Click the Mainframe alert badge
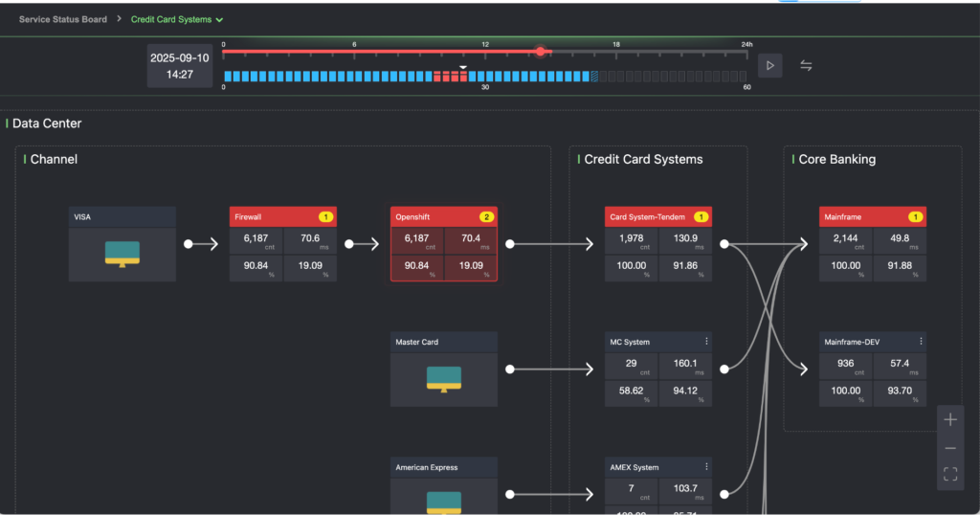The width and height of the screenshot is (980, 515). tap(915, 217)
